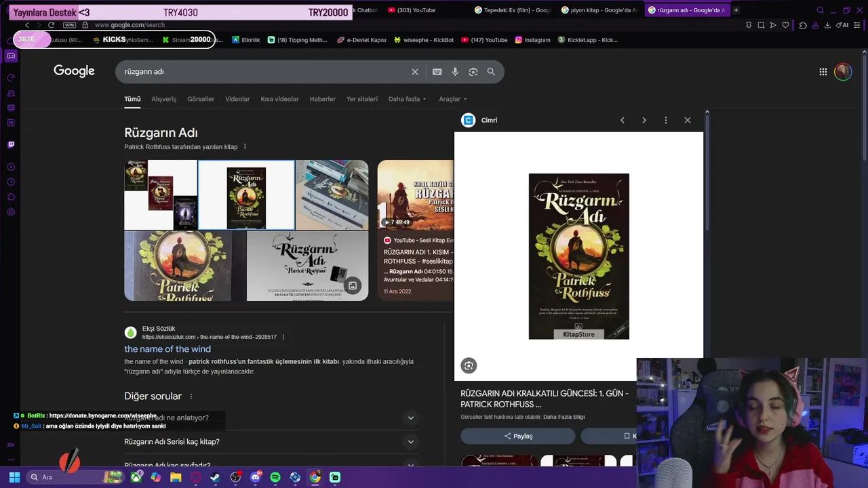Open browser extensions puzzle icon
The image size is (868, 488).
803,25
